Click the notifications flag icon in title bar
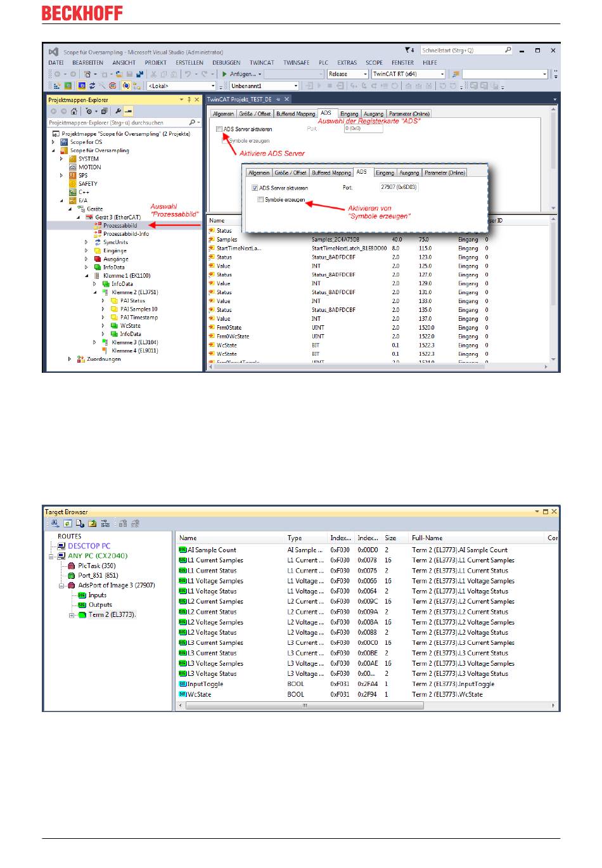602x868 pixels. (409, 50)
